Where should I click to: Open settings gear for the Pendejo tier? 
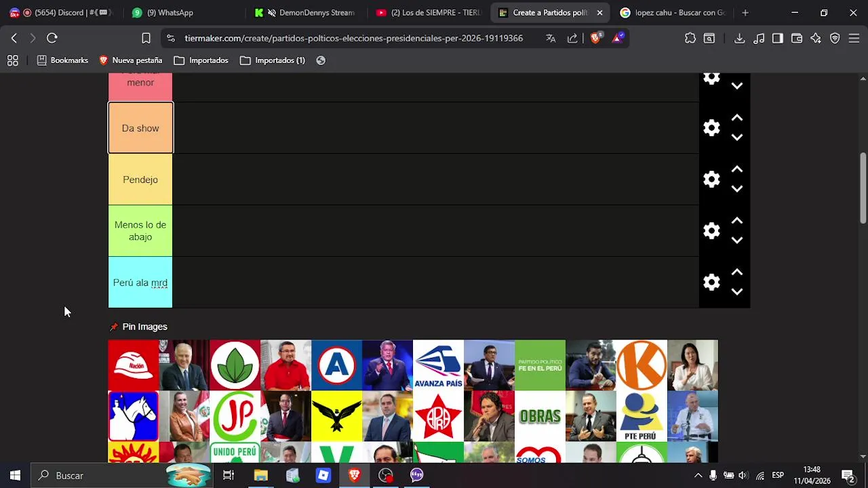pyautogui.click(x=711, y=180)
